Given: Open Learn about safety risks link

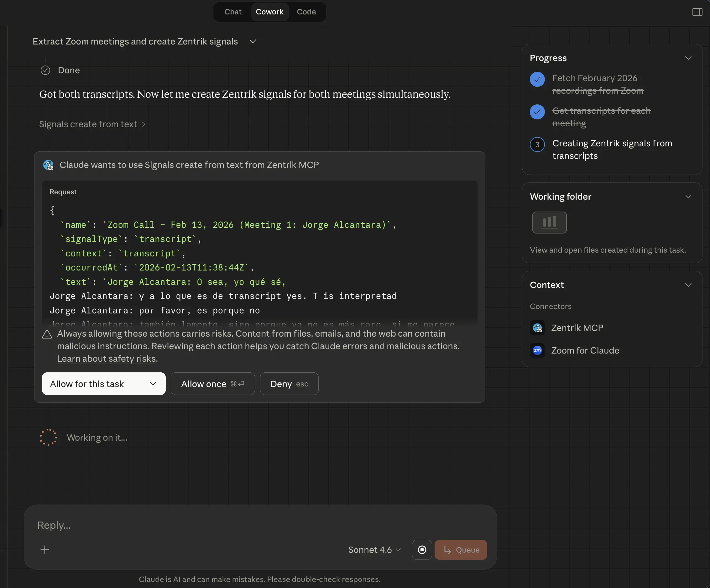Looking at the screenshot, I should click(x=106, y=359).
